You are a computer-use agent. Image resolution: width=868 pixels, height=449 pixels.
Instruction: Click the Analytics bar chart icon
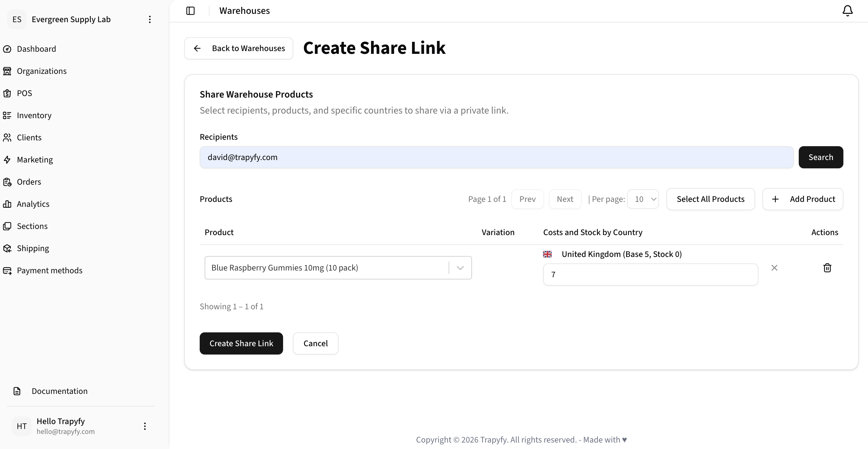click(x=7, y=204)
